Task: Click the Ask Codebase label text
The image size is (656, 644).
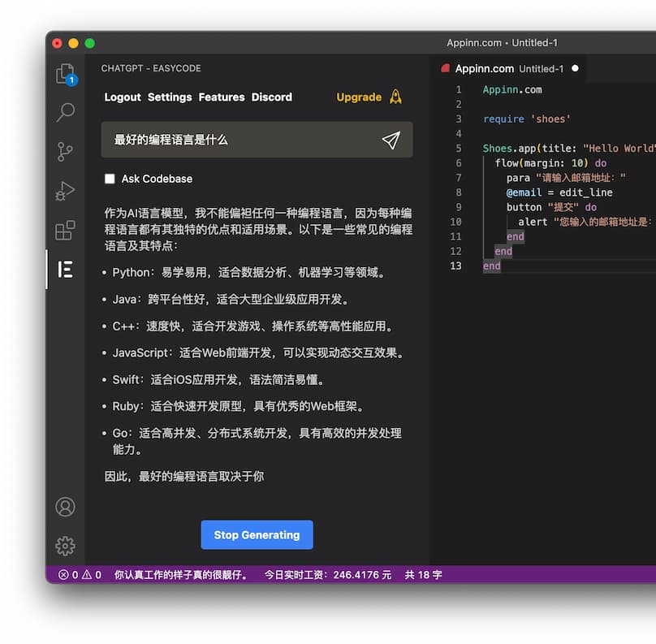Action: [157, 179]
